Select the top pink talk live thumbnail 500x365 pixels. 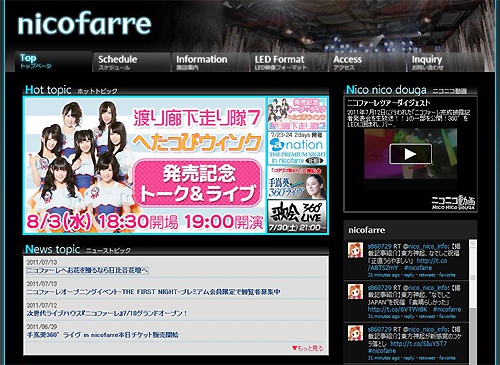click(x=297, y=114)
